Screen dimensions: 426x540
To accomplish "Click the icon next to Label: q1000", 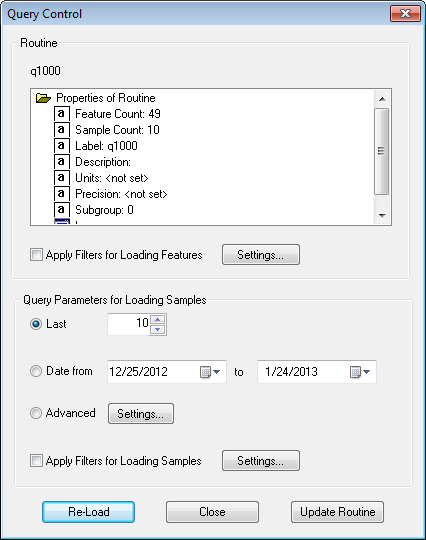I will pyautogui.click(x=62, y=146).
